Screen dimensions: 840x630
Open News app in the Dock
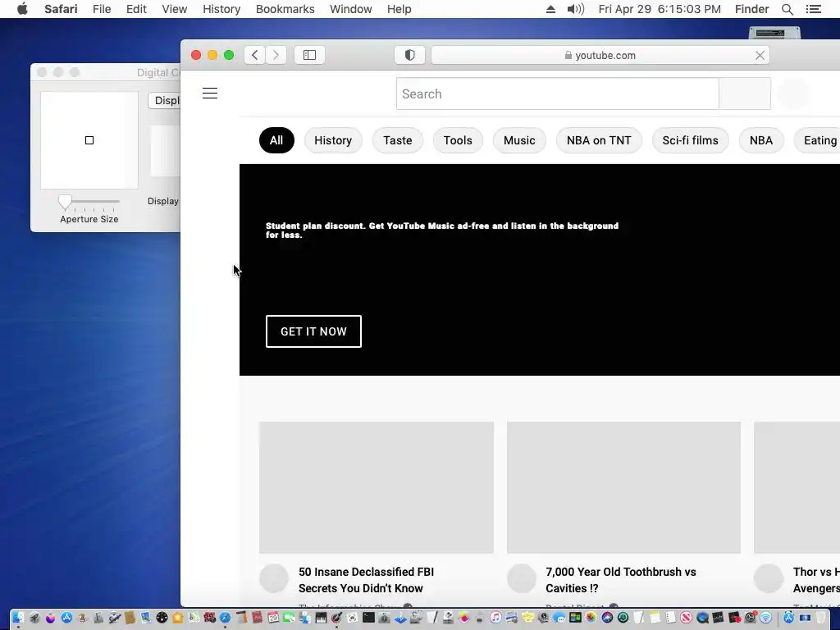[x=686, y=618]
